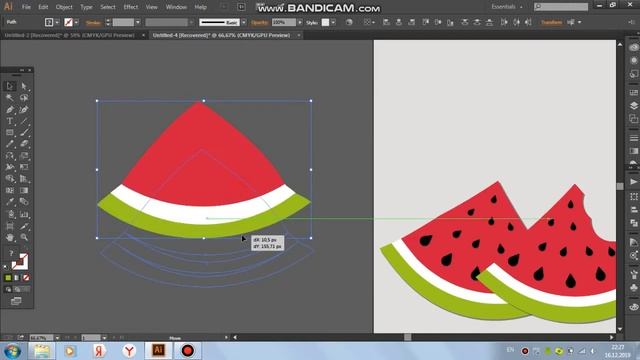The image size is (640, 360).
Task: Set paint mode to Gradient button
Action: [x=17, y=278]
